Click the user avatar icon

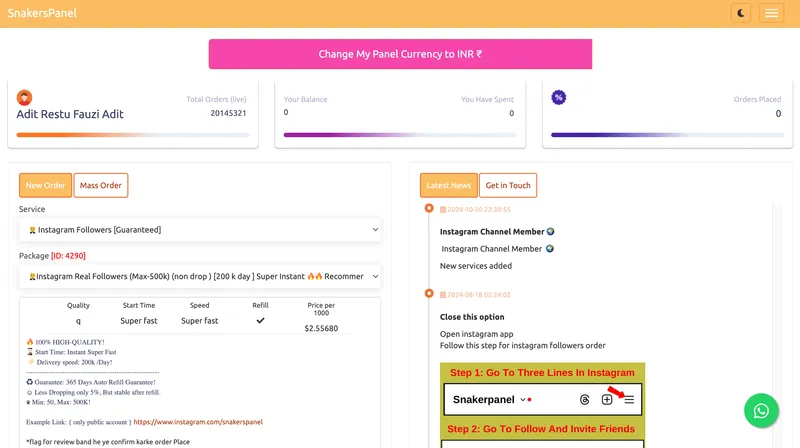click(x=24, y=97)
